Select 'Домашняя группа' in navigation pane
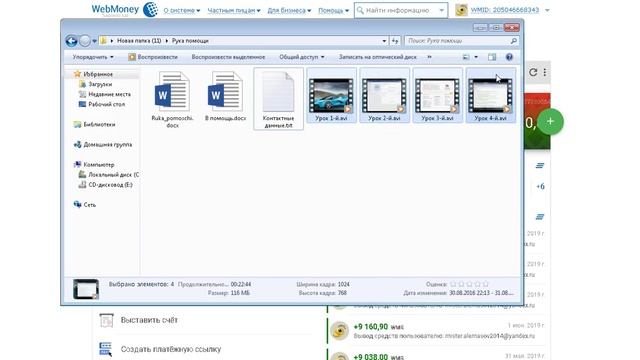This screenshot has height=360, width=640. [x=107, y=144]
